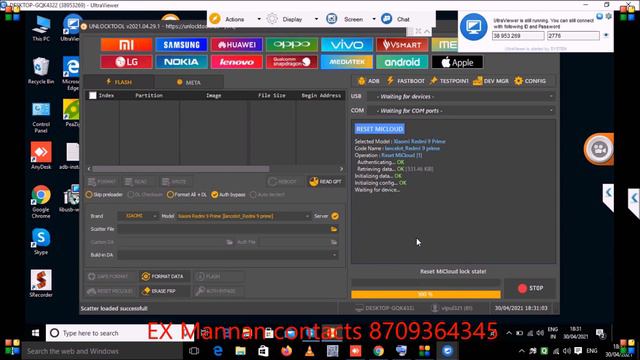640x360 pixels.
Task: Open the UltraViewer Screen menu
Action: click(x=351, y=19)
